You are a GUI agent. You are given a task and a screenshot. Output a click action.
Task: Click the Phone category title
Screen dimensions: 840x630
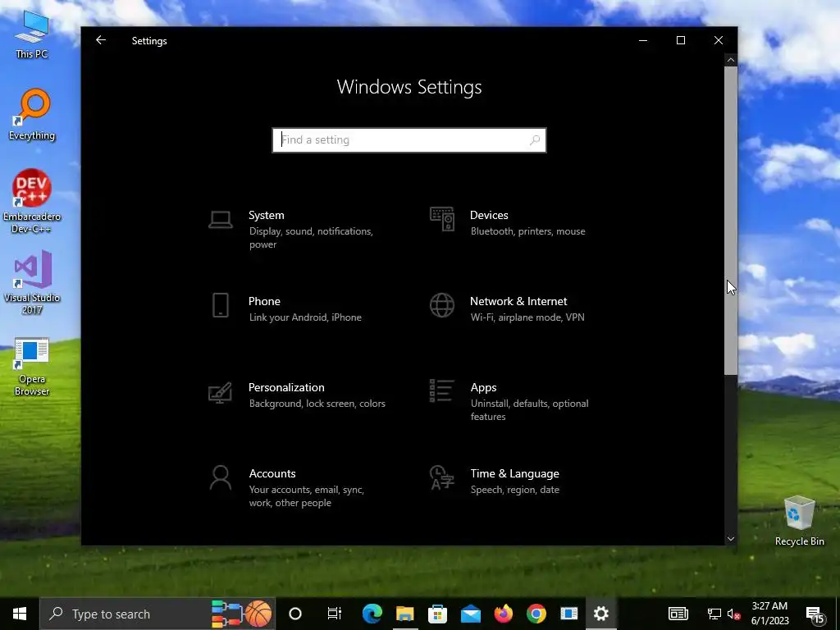click(x=264, y=301)
